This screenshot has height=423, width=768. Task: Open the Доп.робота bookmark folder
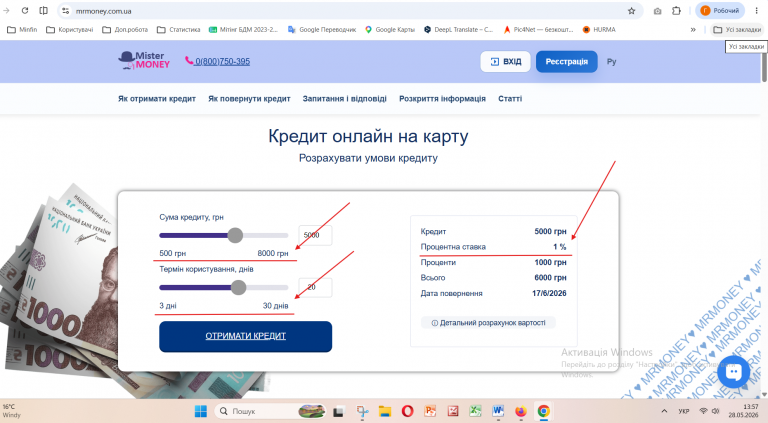125,29
